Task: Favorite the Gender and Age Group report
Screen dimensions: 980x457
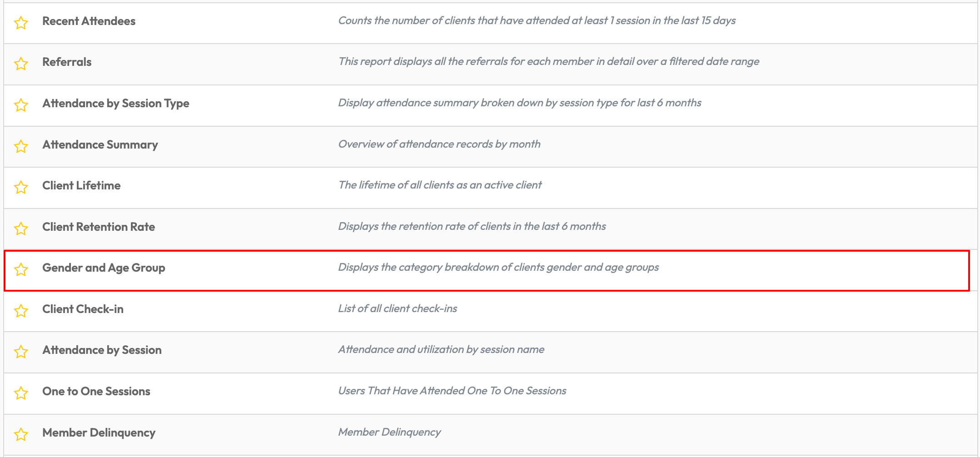Action: [21, 269]
